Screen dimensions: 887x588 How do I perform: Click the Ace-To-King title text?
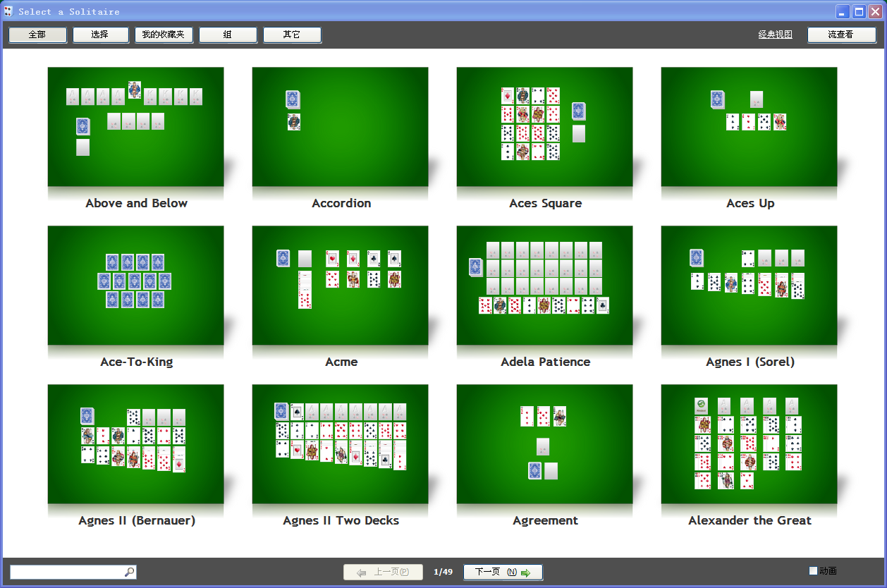136,362
